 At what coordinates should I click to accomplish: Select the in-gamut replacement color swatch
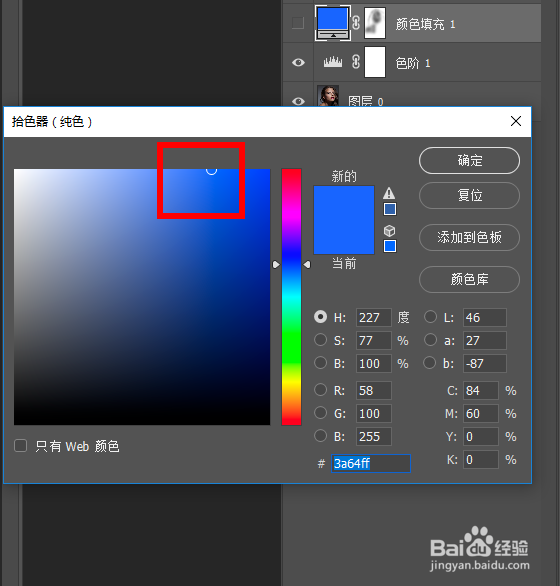(x=390, y=209)
